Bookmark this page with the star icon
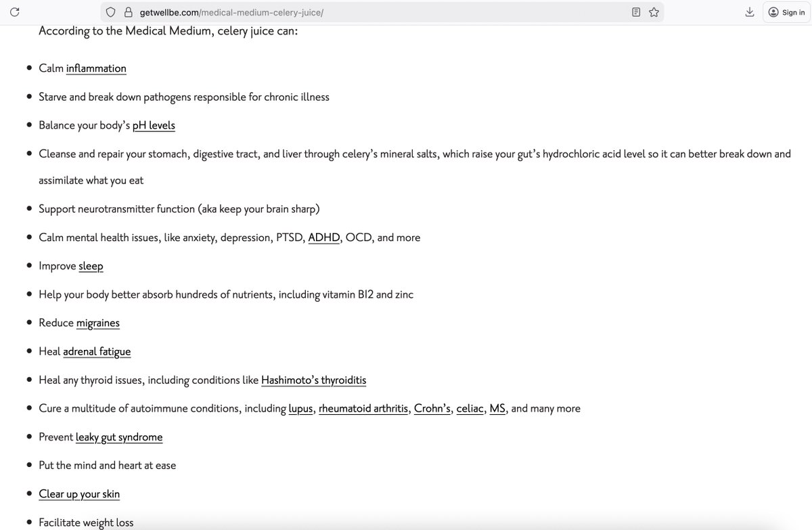Screen dimensions: 812x530 pos(654,12)
